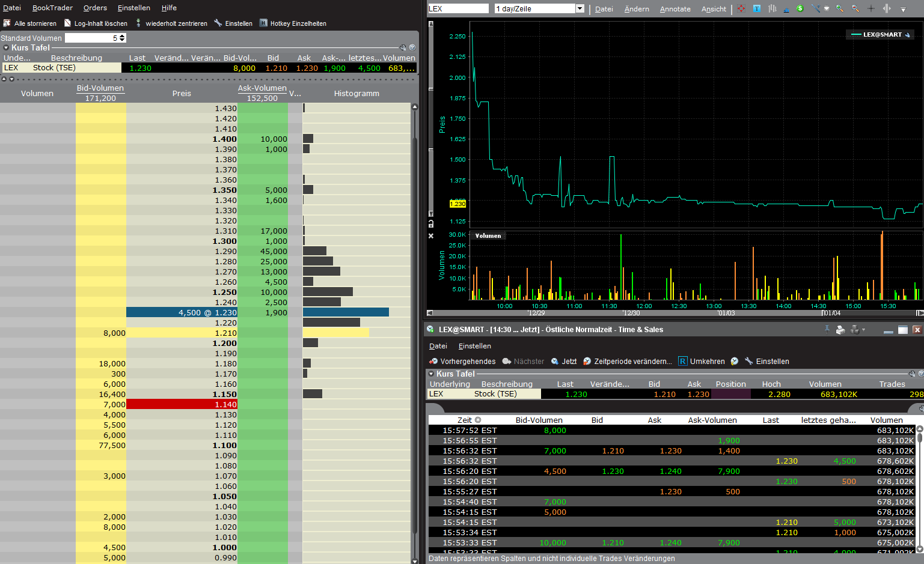The image size is (924, 564).
Task: Toggle the chart axis lock icon
Action: tap(431, 223)
